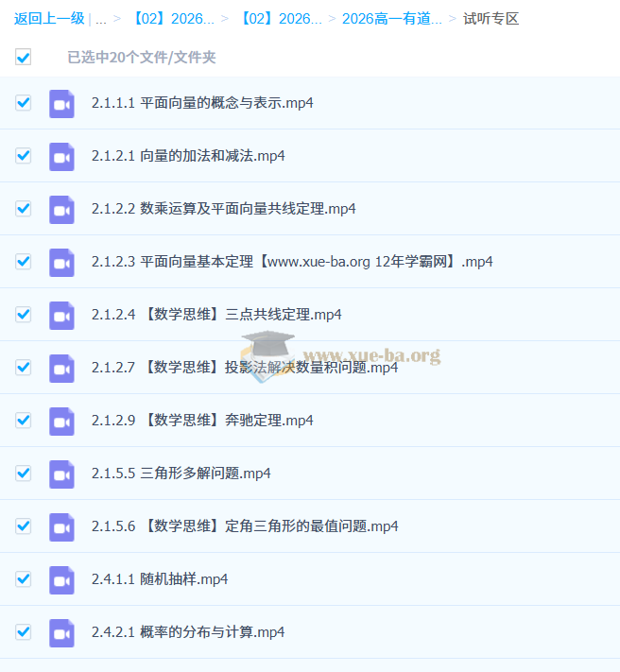Image resolution: width=620 pixels, height=672 pixels.
Task: Uncheck 2.1.5.5 三角形多解问题.mp4 checkbox
Action: 23,474
